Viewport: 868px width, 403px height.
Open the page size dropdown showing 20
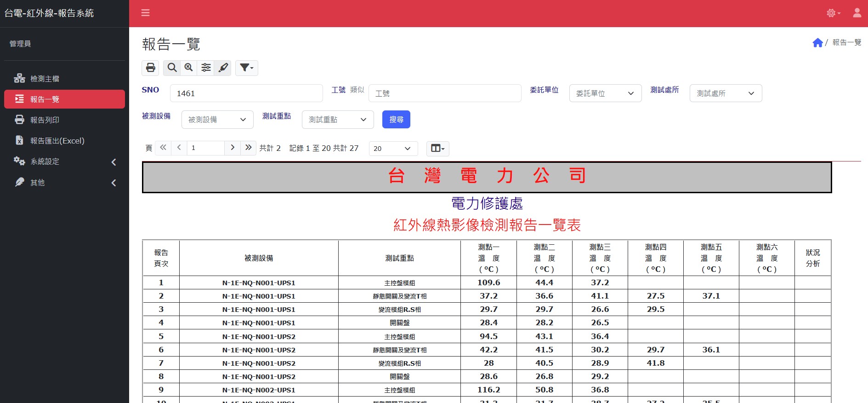point(393,149)
